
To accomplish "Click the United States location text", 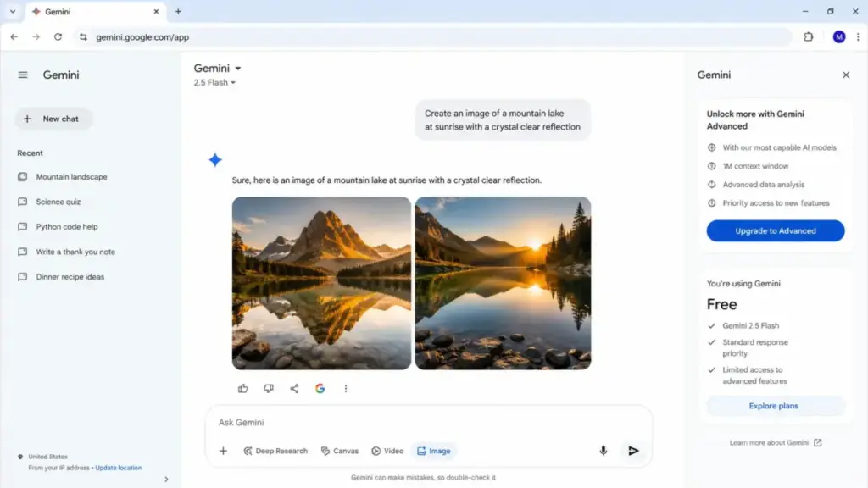I will pos(47,457).
